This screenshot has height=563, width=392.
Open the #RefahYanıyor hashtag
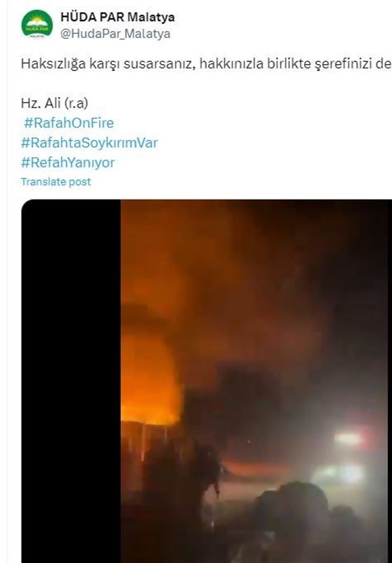point(68,163)
